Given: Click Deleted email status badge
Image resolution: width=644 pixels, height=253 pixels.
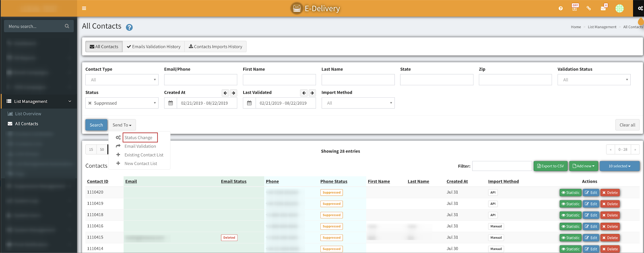Looking at the screenshot, I should pos(229,238).
